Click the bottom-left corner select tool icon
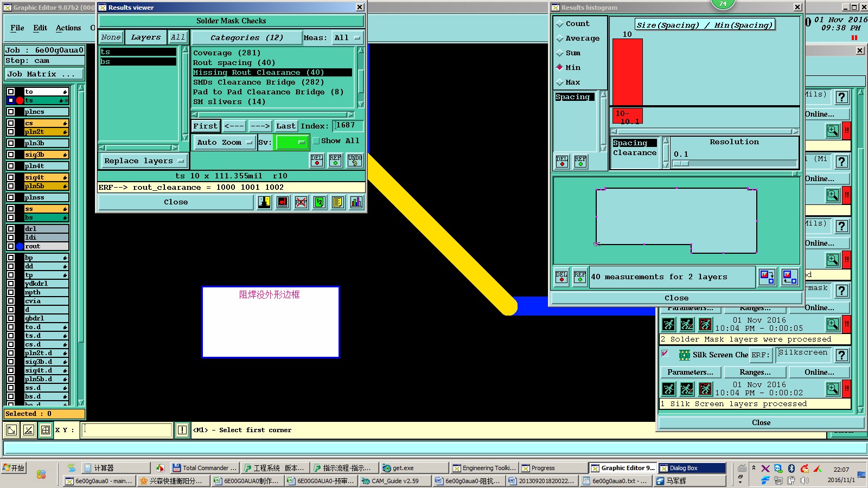This screenshot has height=488, width=868. [x=11, y=430]
